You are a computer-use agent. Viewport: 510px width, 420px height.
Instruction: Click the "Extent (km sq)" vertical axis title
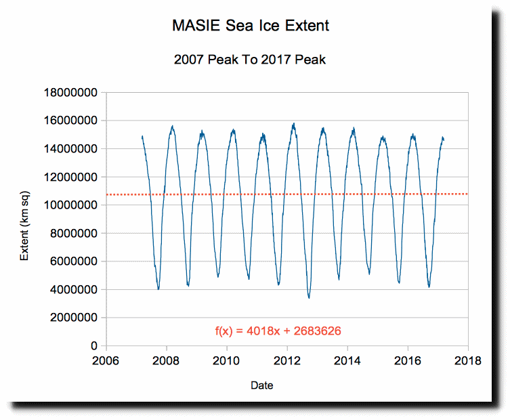tap(24, 226)
